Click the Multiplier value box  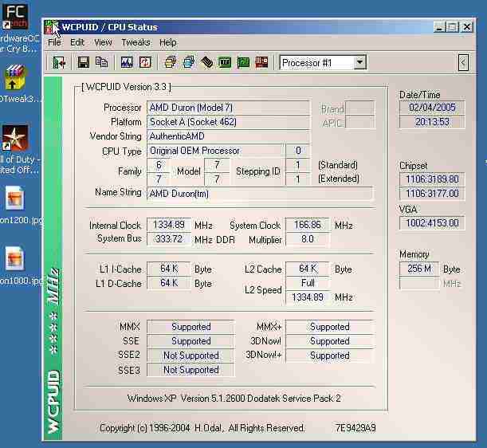(308, 239)
